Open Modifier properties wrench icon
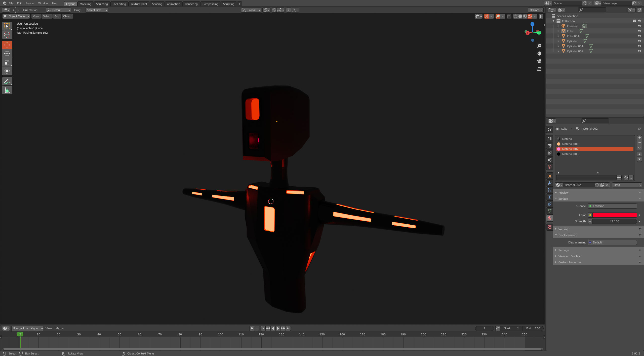 coord(550,183)
